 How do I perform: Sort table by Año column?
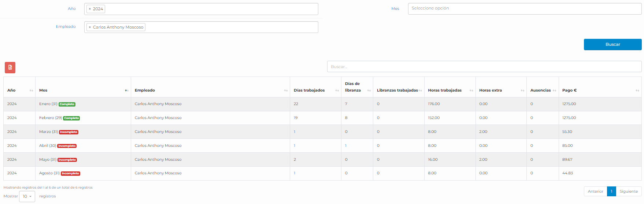(19, 90)
